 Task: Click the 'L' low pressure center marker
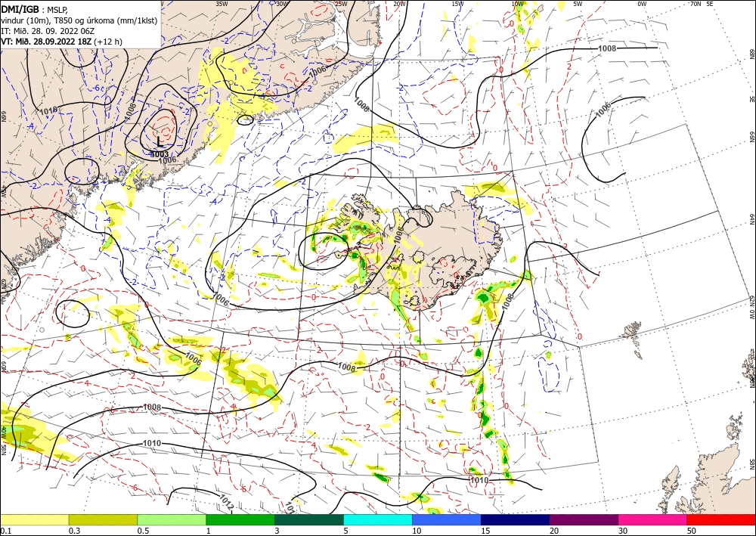pos(160,141)
